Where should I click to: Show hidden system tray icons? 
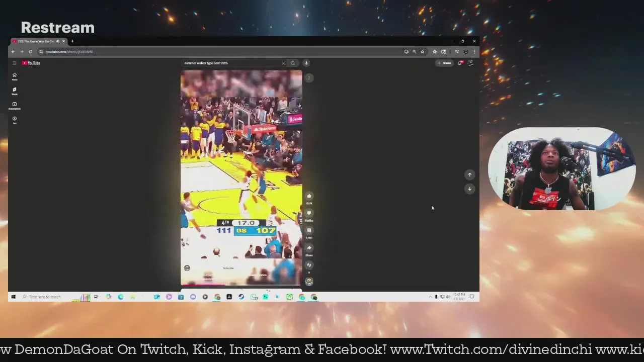[x=430, y=297]
